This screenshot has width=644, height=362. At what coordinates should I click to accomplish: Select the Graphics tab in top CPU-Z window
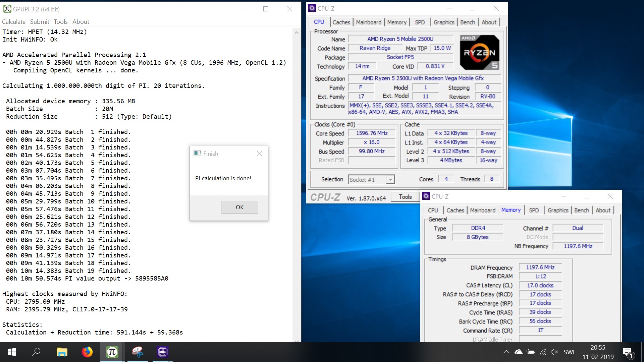(x=444, y=22)
